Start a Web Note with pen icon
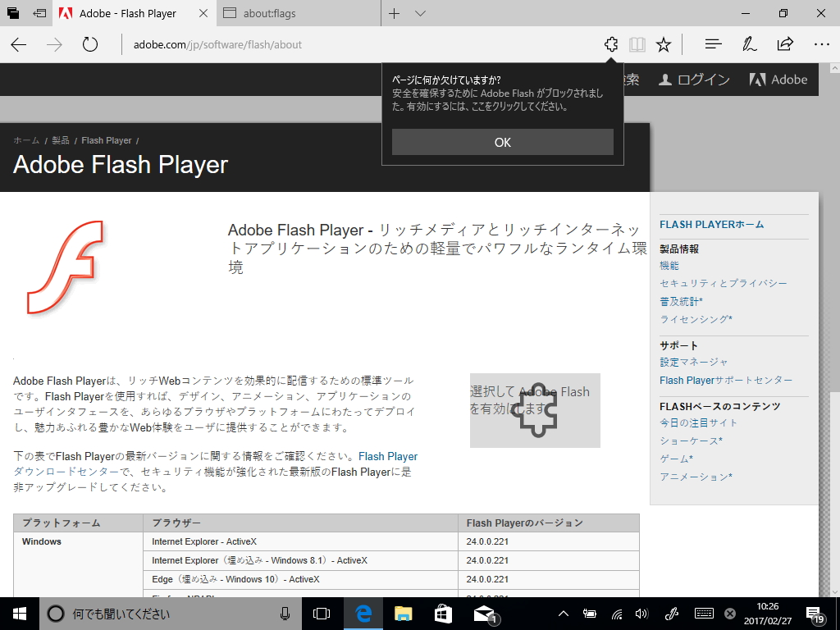Image resolution: width=840 pixels, height=630 pixels. (749, 44)
